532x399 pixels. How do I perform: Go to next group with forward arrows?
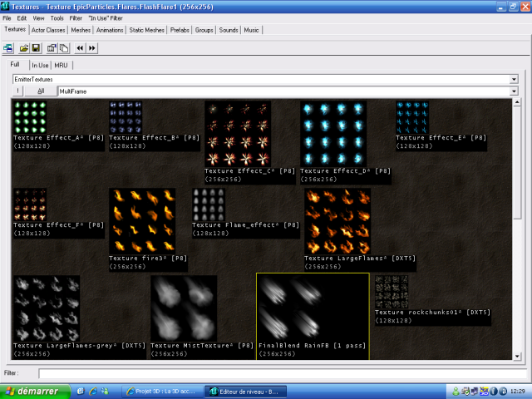point(91,48)
